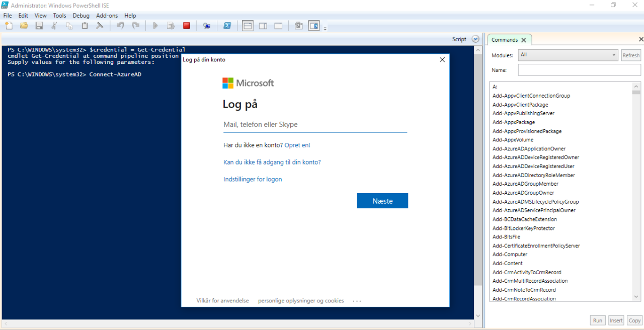Select Add-Computer in command list
The width and height of the screenshot is (644, 330).
tap(510, 255)
